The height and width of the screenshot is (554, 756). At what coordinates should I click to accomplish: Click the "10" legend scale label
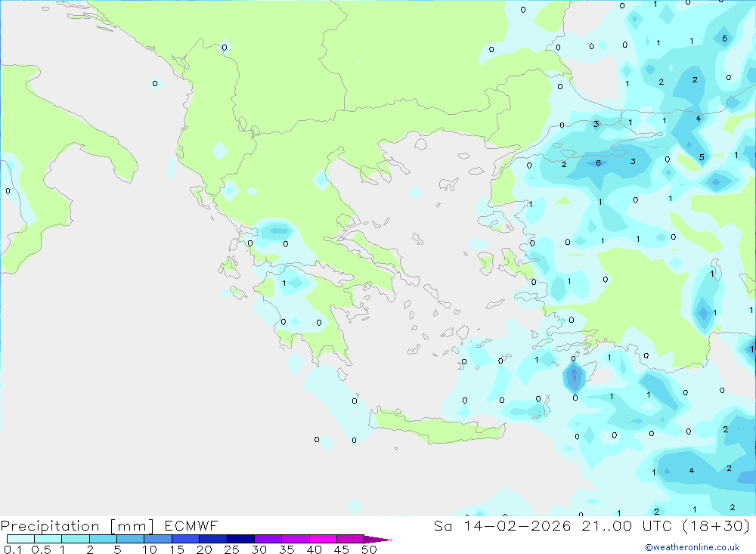(150, 549)
